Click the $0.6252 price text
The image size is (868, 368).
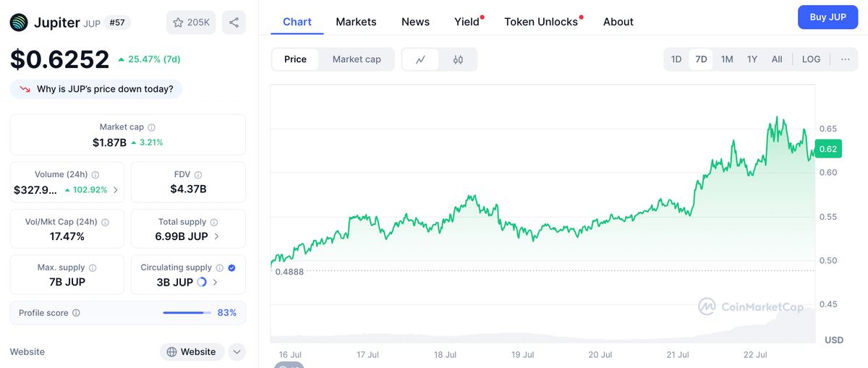(59, 59)
